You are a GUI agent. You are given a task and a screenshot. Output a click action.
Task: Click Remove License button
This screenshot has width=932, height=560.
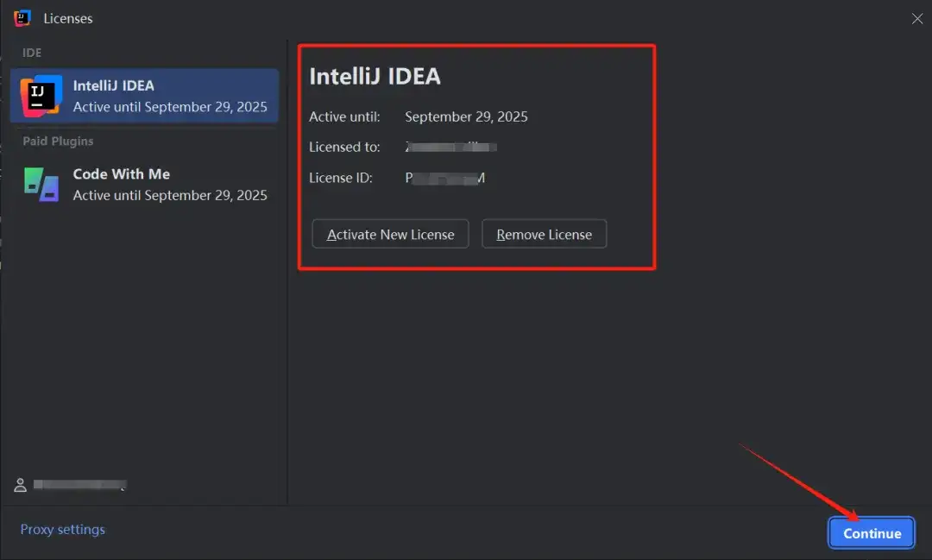point(544,234)
